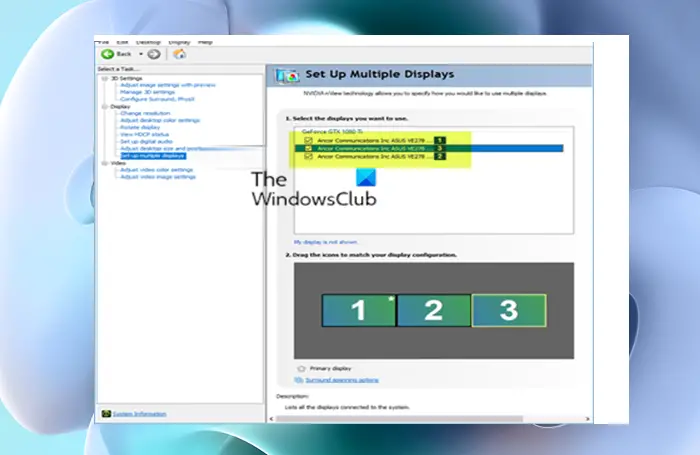Viewport: 700px width, 455px height.
Task: Collapse the Display tree node
Action: point(105,107)
